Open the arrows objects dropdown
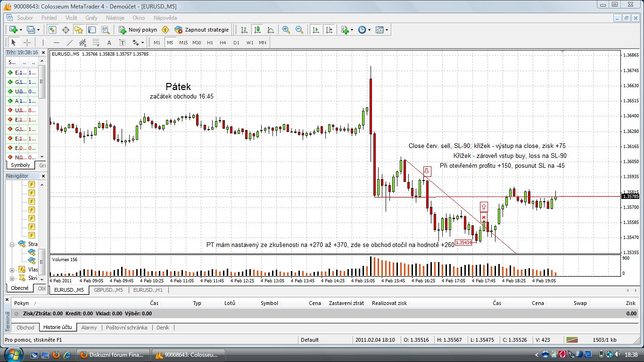The width and height of the screenshot is (644, 362). (x=138, y=42)
